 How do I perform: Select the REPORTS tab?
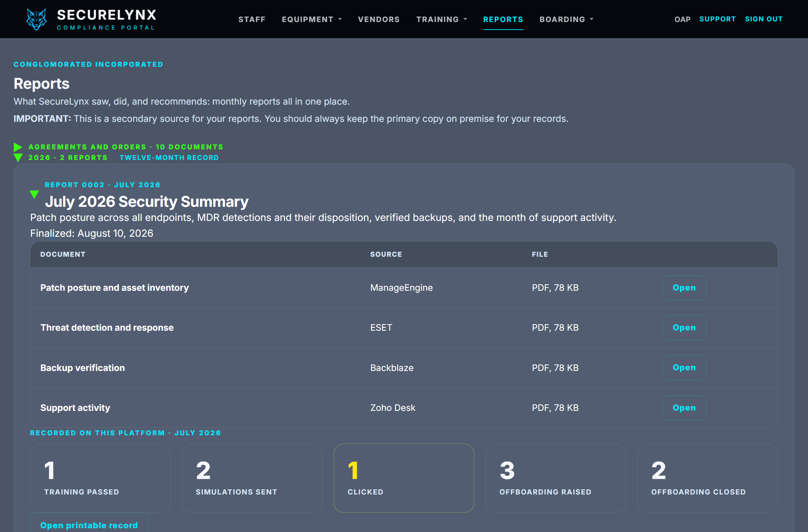click(x=503, y=19)
